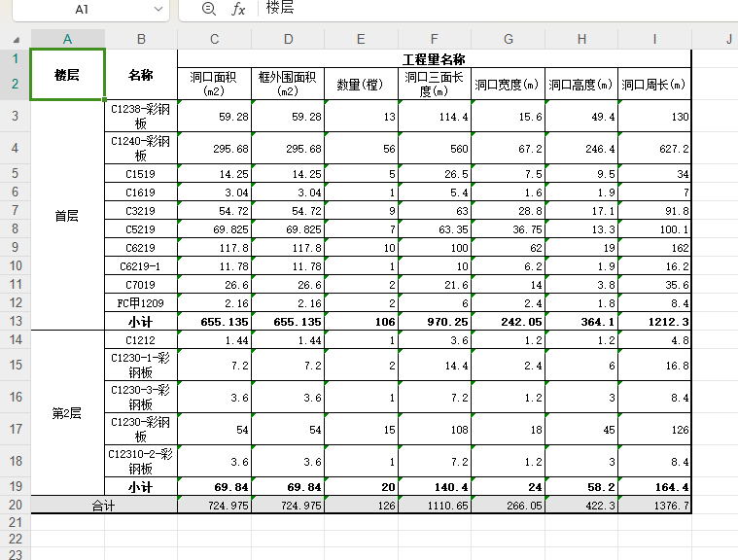Screen dimensions: 738x560
Task: Click the C5219 name cell
Action: pos(141,229)
